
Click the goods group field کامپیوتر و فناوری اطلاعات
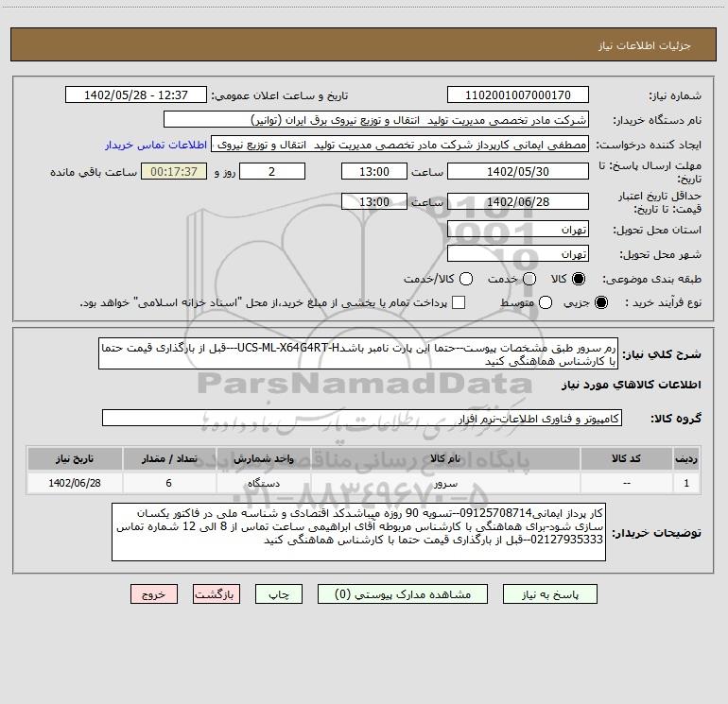point(362,418)
